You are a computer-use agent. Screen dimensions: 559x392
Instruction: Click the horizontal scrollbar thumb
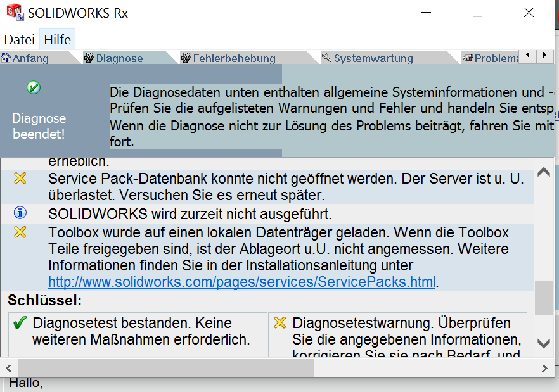167,368
